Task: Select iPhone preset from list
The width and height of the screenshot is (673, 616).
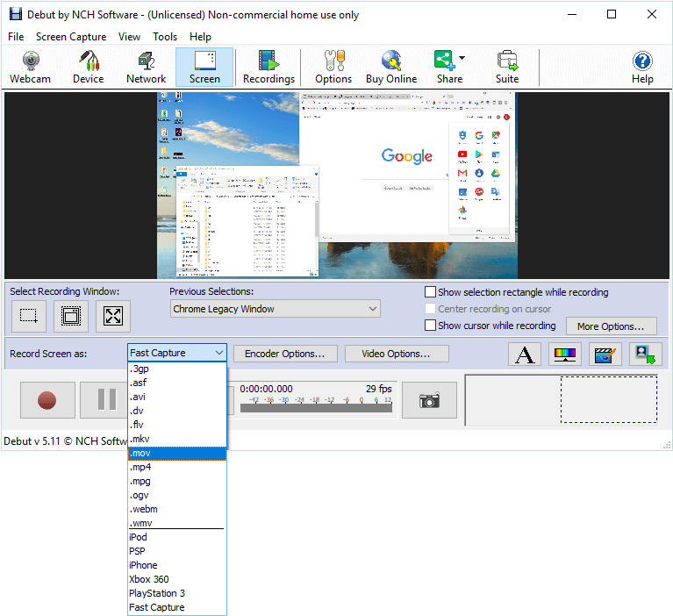Action: [177, 565]
